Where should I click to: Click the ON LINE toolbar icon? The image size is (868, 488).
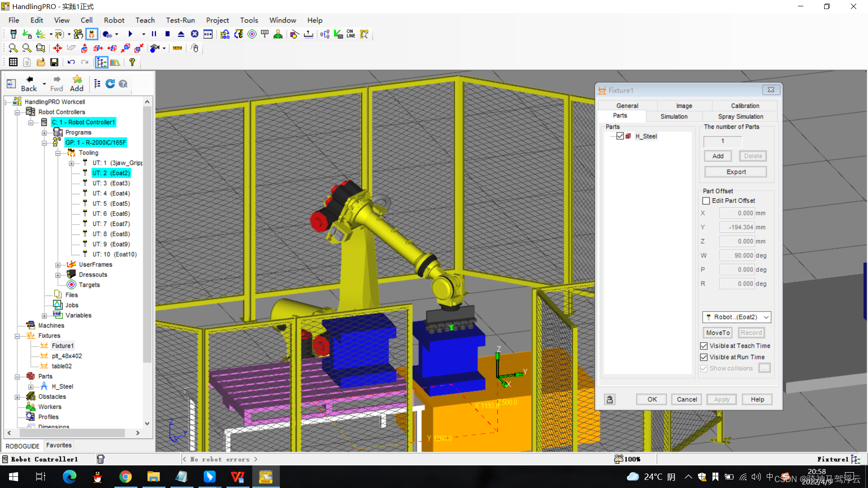click(351, 34)
